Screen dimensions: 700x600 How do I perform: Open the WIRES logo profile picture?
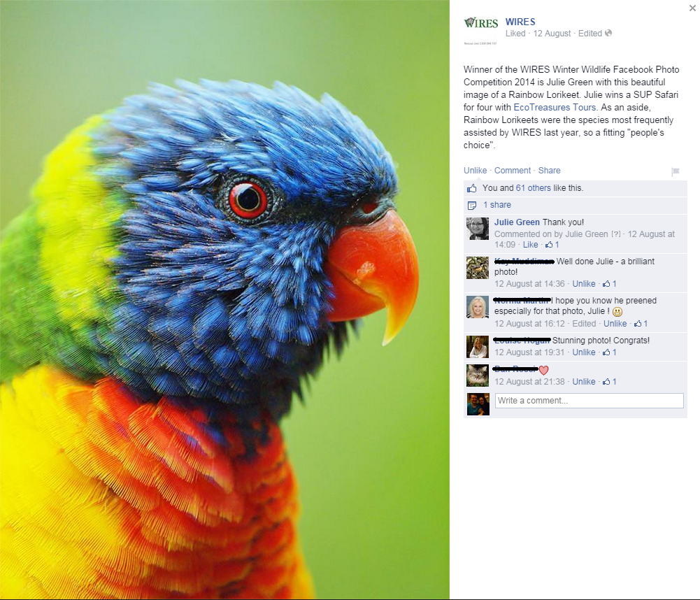pyautogui.click(x=481, y=31)
